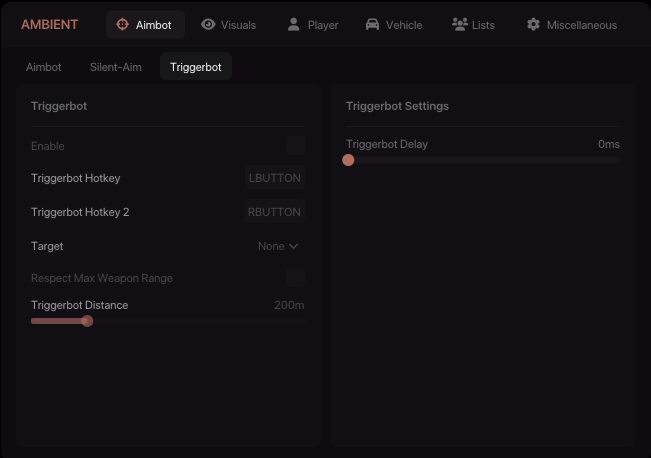Click the car icon beside Vehicle
Viewport: 651px width, 458px height.
pyautogui.click(x=372, y=25)
